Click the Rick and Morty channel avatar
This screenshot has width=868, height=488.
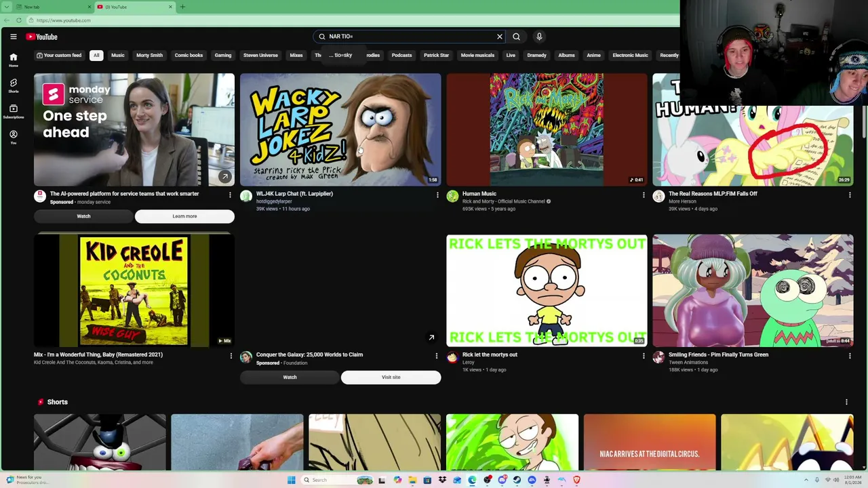click(452, 197)
